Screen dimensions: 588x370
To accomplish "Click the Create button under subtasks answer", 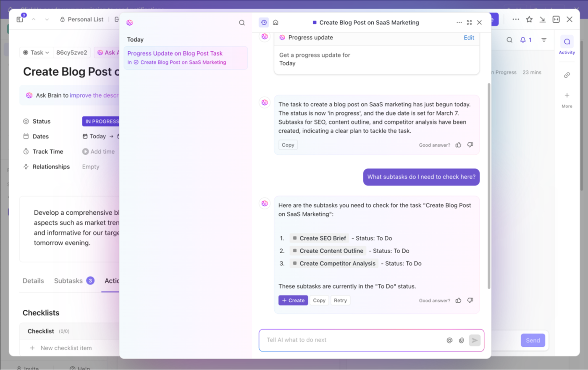I will (x=293, y=300).
